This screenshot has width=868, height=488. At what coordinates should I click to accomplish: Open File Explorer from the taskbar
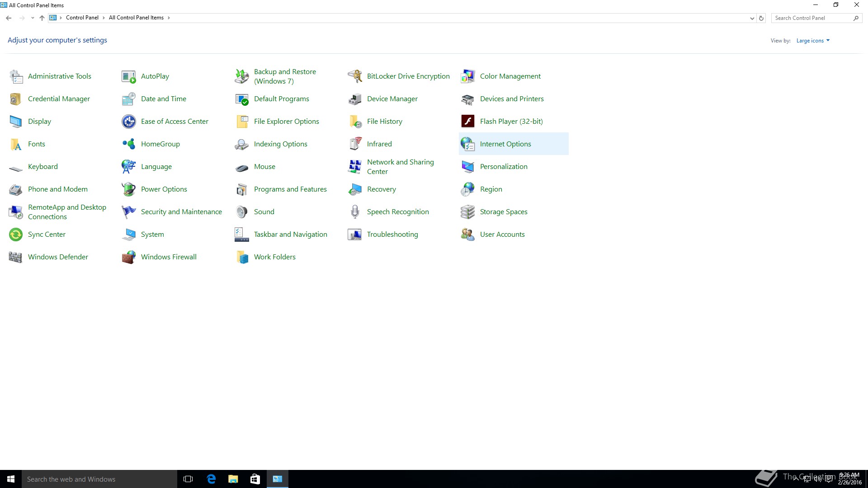[x=233, y=479]
